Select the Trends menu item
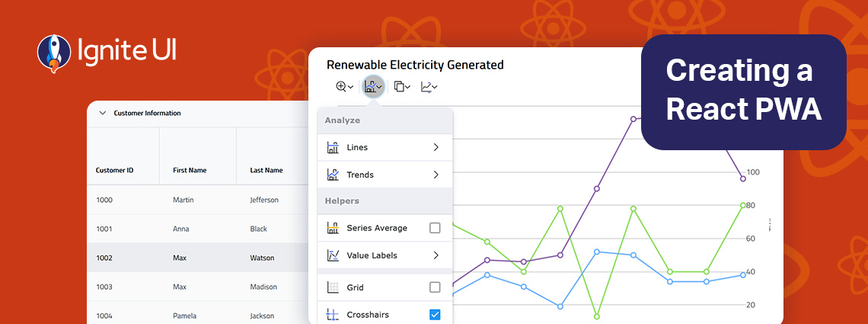 [x=385, y=175]
